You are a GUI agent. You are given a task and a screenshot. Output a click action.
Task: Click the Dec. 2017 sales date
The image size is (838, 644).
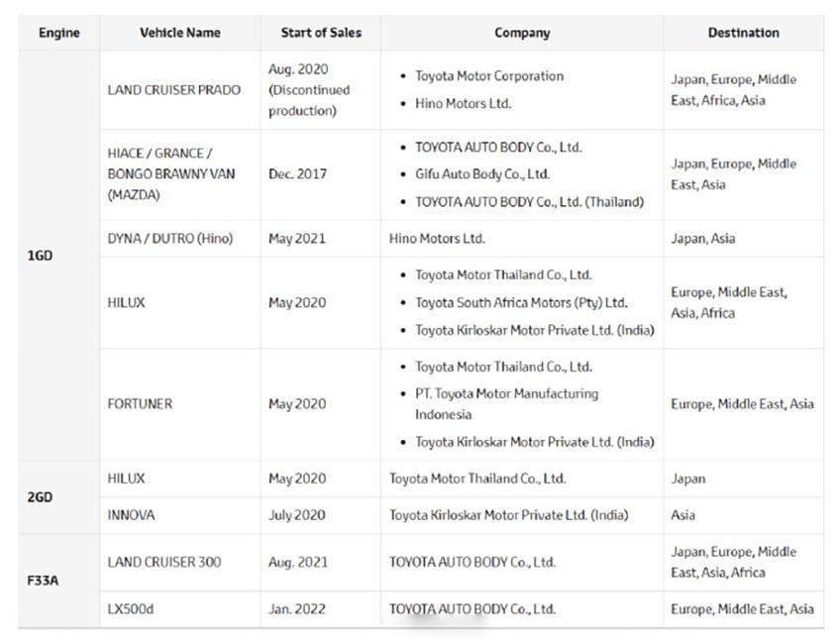[x=298, y=174]
